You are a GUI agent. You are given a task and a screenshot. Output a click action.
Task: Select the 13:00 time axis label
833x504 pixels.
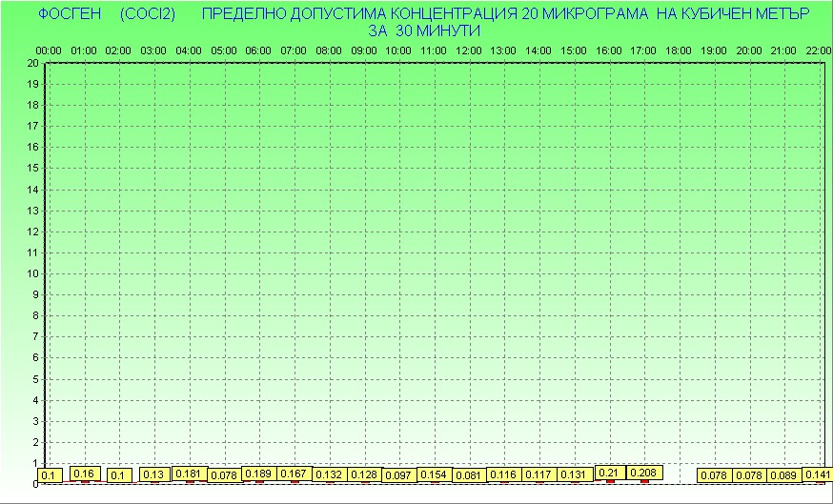tap(503, 51)
